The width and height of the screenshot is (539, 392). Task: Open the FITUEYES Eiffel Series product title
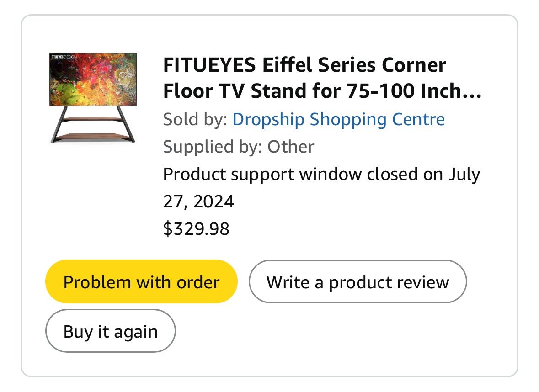(322, 78)
